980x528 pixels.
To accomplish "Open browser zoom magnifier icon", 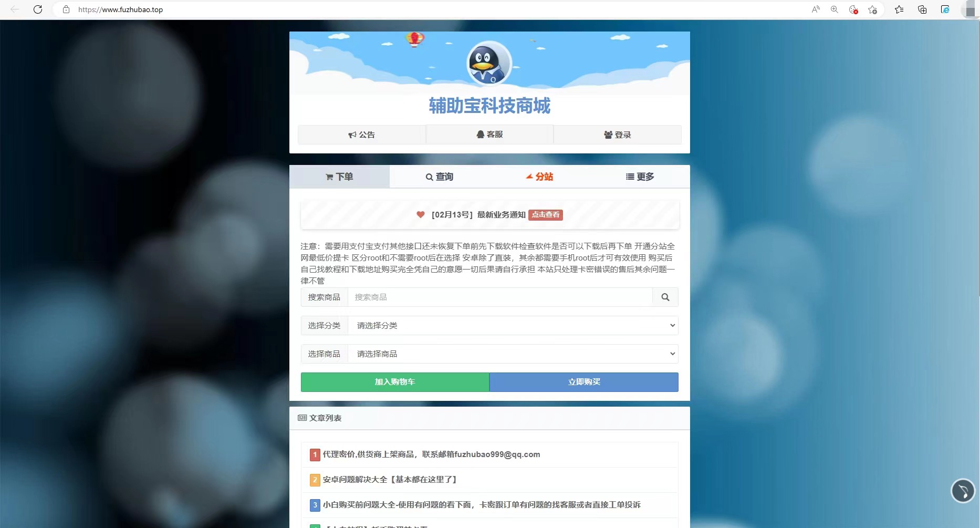I will coord(834,9).
